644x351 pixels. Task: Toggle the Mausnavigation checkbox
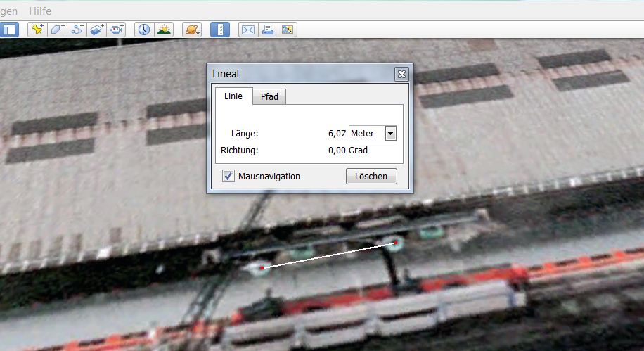[228, 176]
